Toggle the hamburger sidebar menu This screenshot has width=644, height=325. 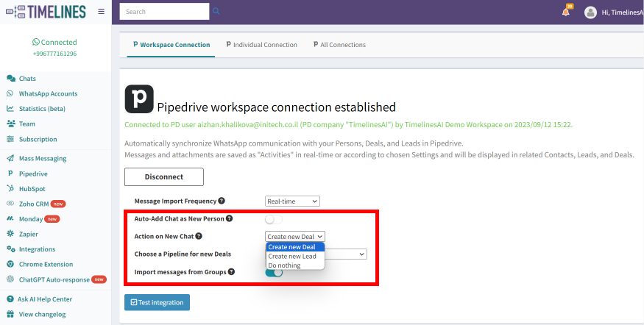pyautogui.click(x=101, y=12)
